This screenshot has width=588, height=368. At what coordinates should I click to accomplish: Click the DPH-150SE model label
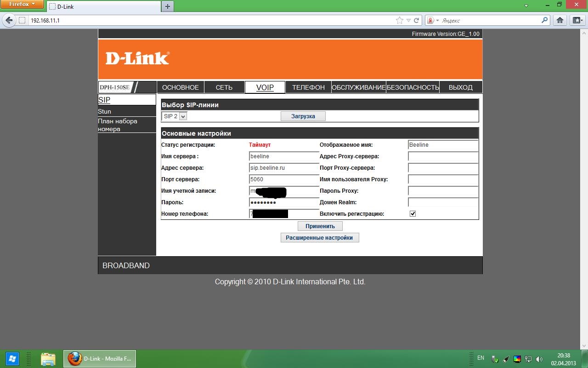[115, 87]
